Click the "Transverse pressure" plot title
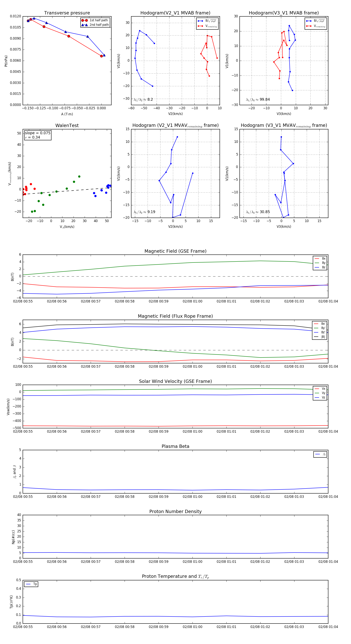The image size is (351, 644). point(67,13)
